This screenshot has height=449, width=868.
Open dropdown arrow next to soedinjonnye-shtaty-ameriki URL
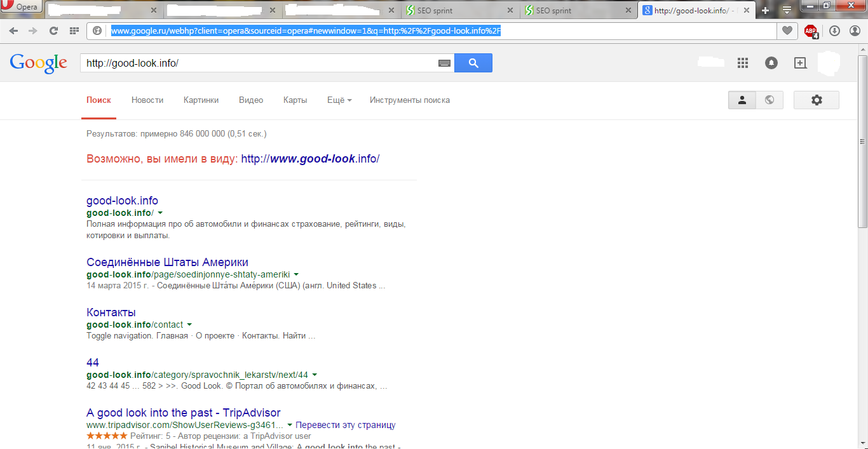click(x=296, y=274)
